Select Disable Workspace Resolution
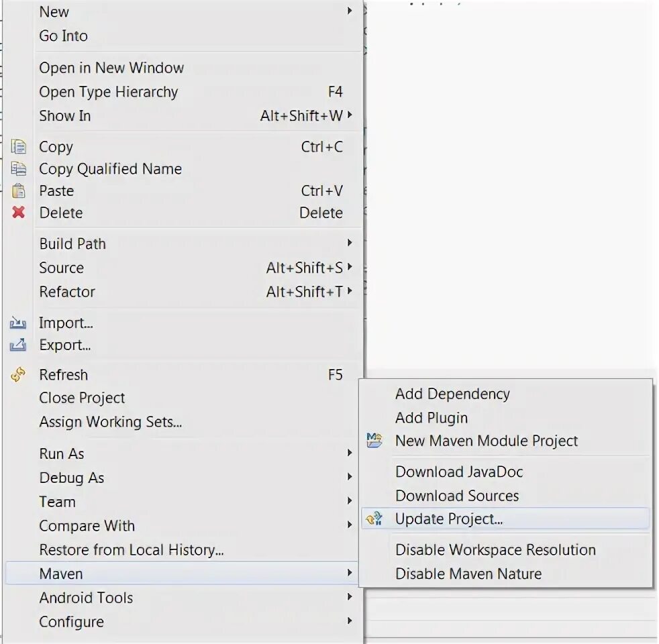Image resolution: width=659 pixels, height=644 pixels. click(x=495, y=550)
